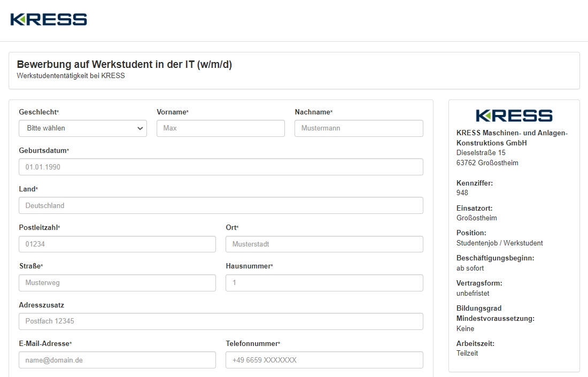This screenshot has height=377, width=588.
Task: Click the 'Studentenjob / Werkstudent' position text
Action: 499,243
